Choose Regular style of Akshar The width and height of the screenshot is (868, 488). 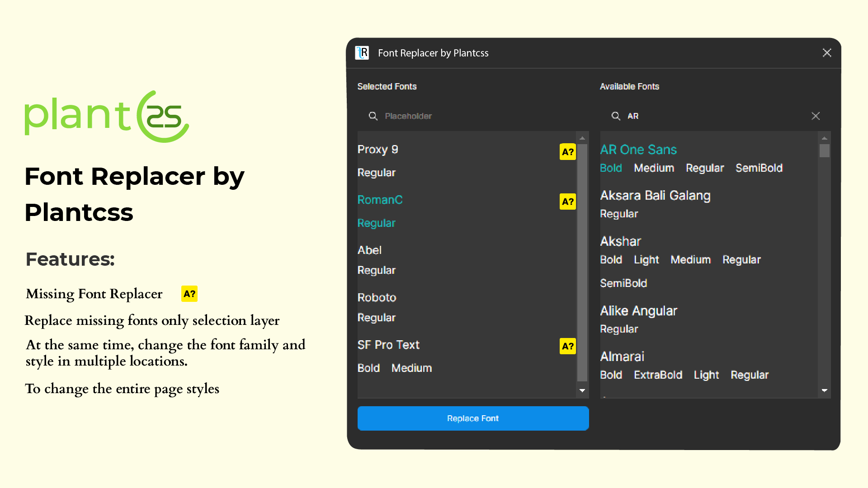click(x=741, y=260)
